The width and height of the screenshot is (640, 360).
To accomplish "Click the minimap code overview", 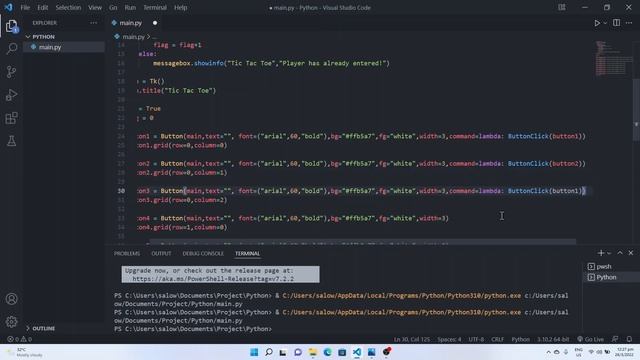I will point(612,58).
